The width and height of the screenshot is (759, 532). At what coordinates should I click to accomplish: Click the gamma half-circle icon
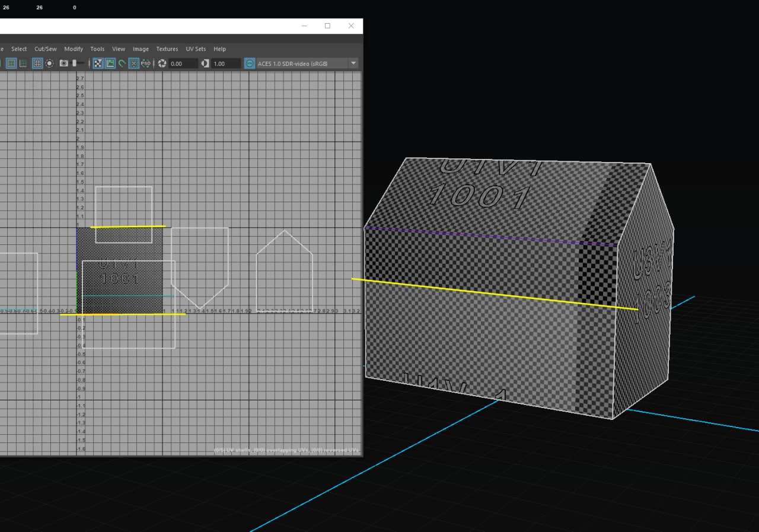[x=205, y=63]
